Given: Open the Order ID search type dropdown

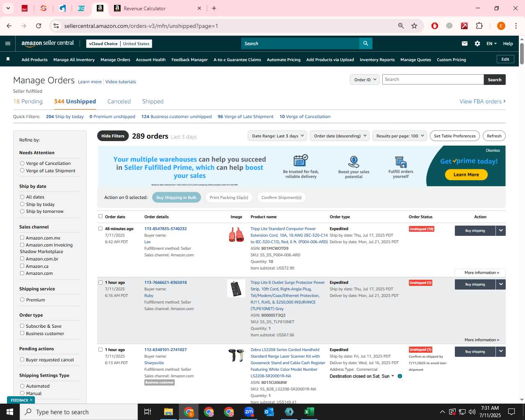Looking at the screenshot, I should click(x=365, y=80).
